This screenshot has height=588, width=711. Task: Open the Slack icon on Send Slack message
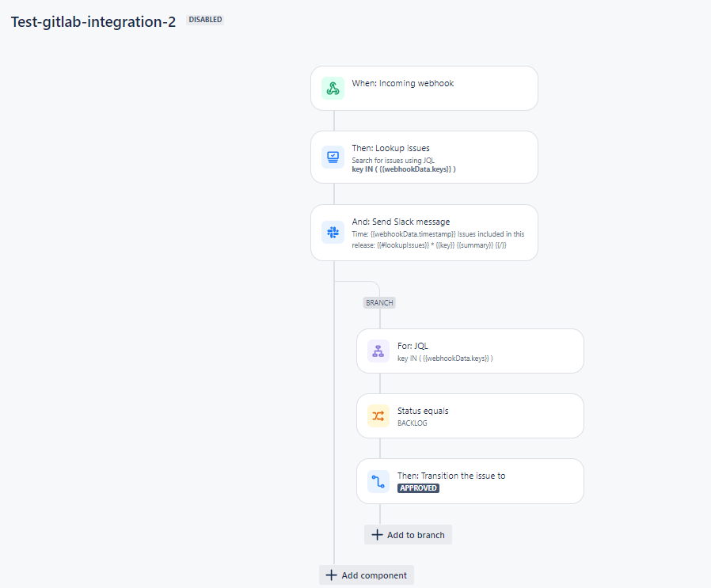(x=333, y=233)
